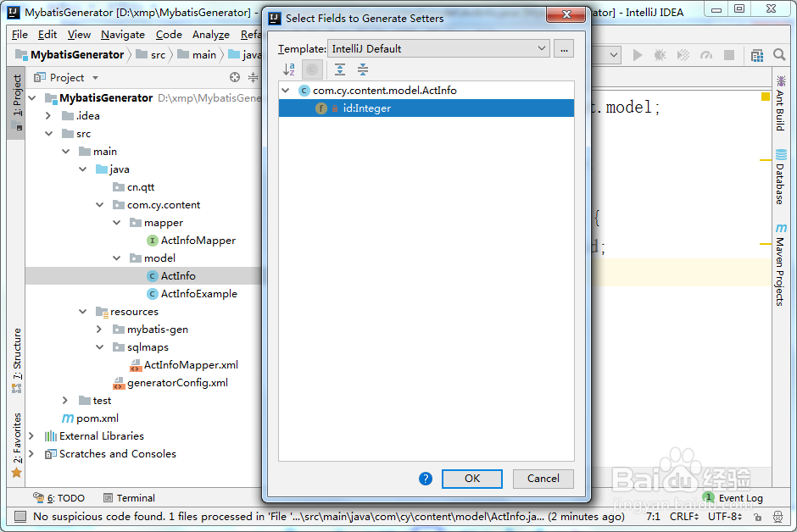Expand the .idea folder

pos(48,116)
